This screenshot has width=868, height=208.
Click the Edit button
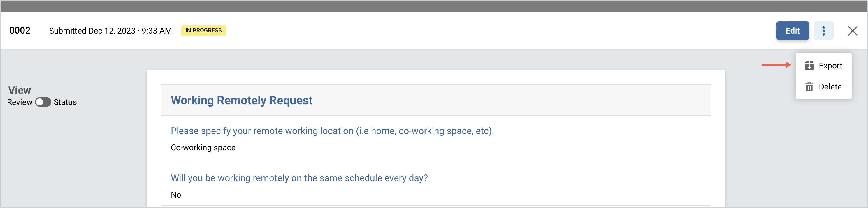click(x=792, y=31)
